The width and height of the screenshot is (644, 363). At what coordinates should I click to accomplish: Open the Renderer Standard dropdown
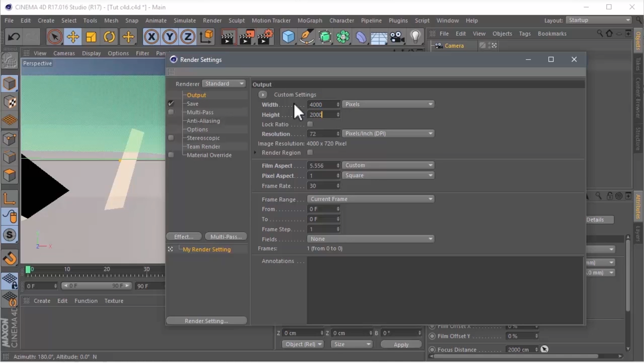pos(224,83)
